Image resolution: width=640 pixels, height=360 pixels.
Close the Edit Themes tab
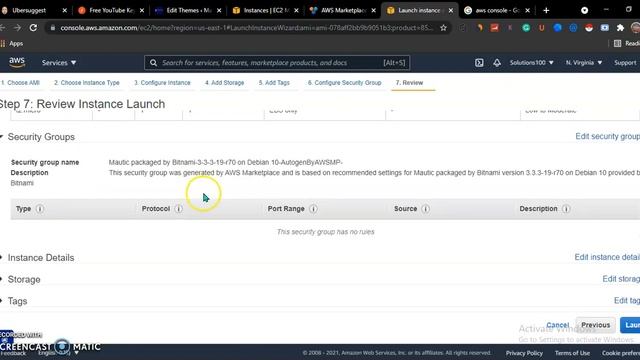[219, 11]
